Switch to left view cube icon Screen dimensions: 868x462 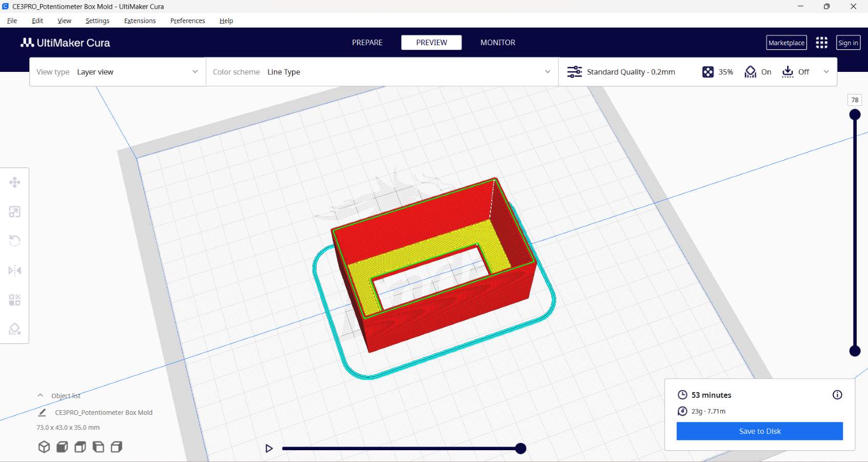pyautogui.click(x=98, y=447)
